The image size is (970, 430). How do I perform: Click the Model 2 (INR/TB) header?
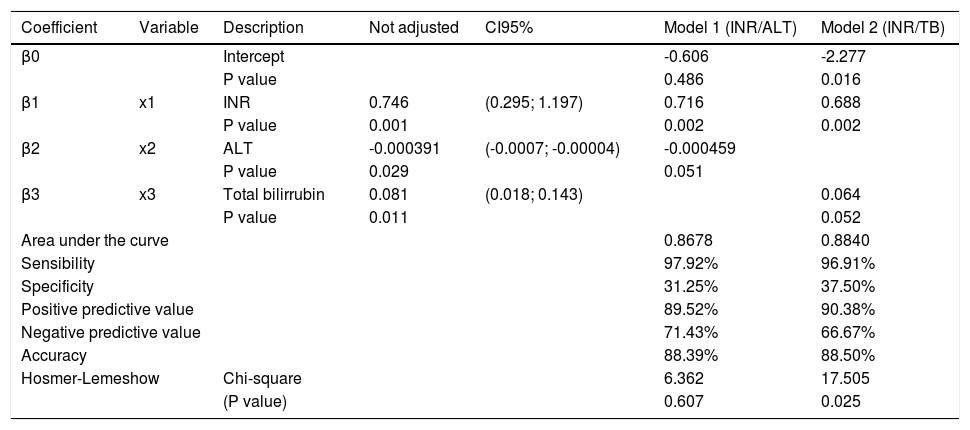pyautogui.click(x=882, y=27)
